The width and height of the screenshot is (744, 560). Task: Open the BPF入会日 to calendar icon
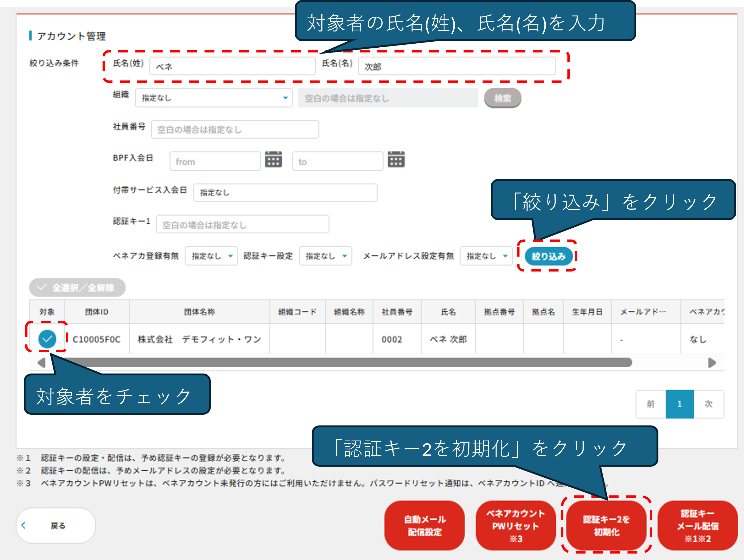[396, 160]
